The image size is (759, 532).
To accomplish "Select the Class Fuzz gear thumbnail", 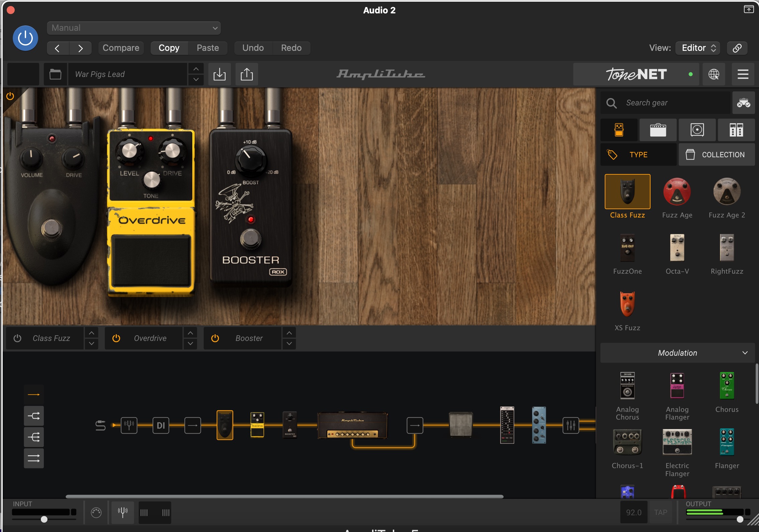I will 627,191.
